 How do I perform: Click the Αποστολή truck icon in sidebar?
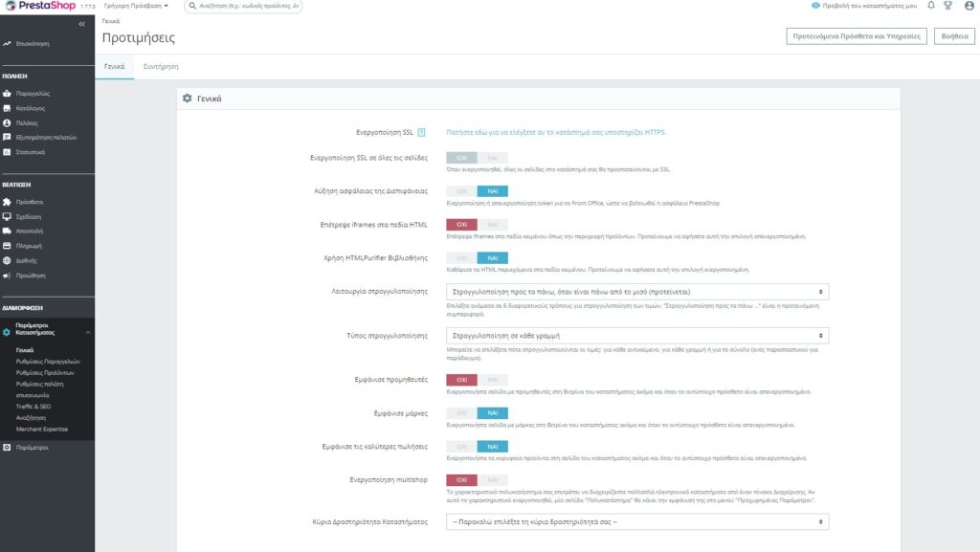click(7, 232)
